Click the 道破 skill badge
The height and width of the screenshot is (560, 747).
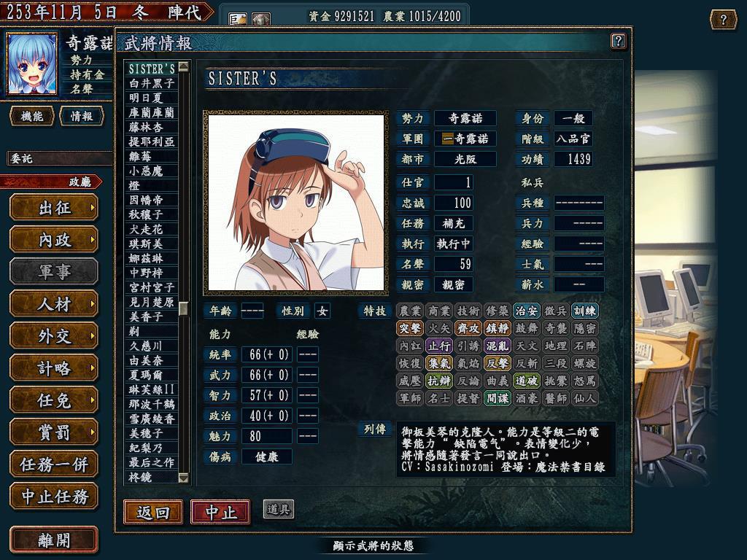click(526, 381)
